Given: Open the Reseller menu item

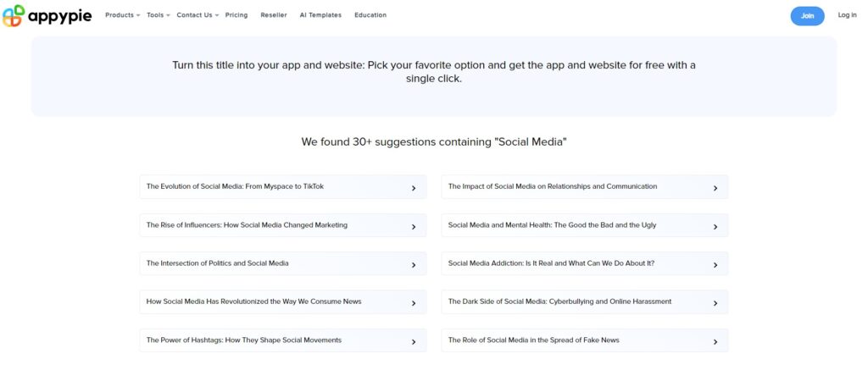Looking at the screenshot, I should pos(274,15).
